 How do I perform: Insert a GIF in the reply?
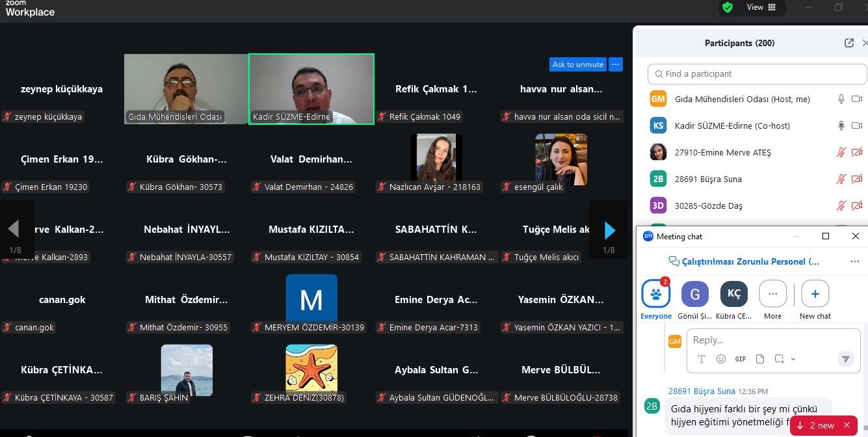[x=741, y=359]
